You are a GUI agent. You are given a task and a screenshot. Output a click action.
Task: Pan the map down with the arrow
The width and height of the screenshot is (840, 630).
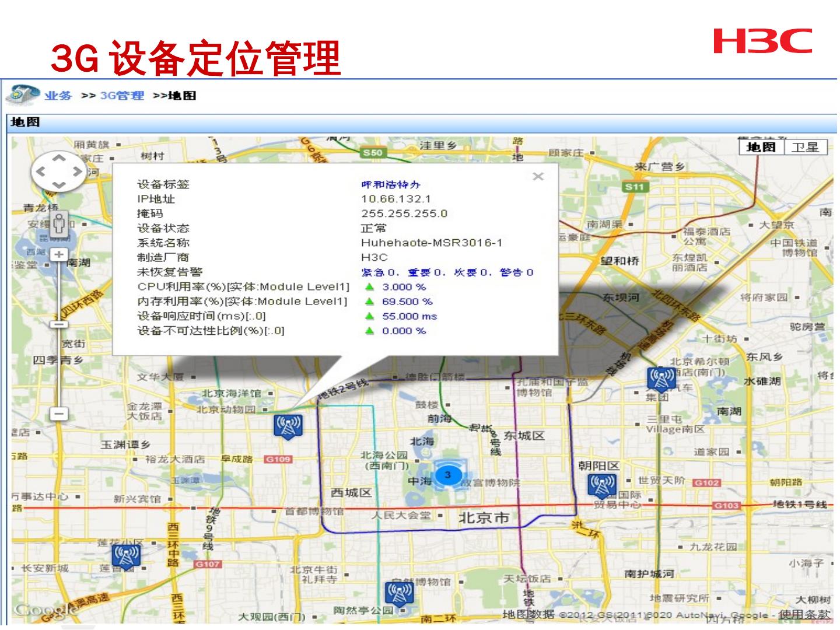pos(59,185)
